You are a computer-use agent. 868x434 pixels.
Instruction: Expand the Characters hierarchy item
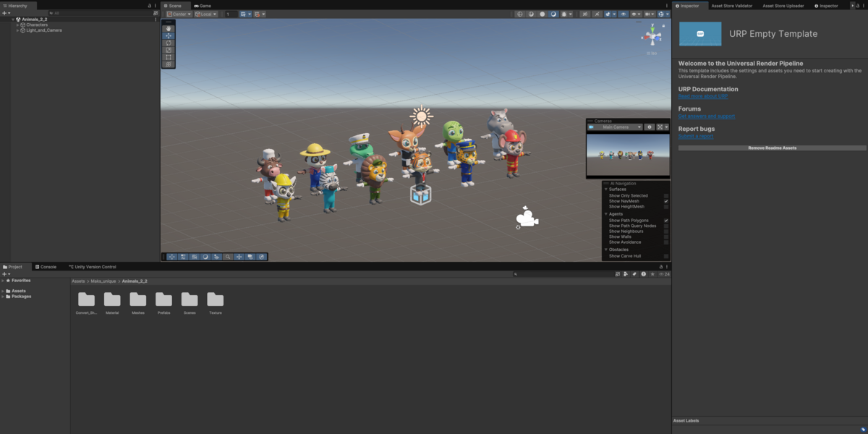pos(17,25)
